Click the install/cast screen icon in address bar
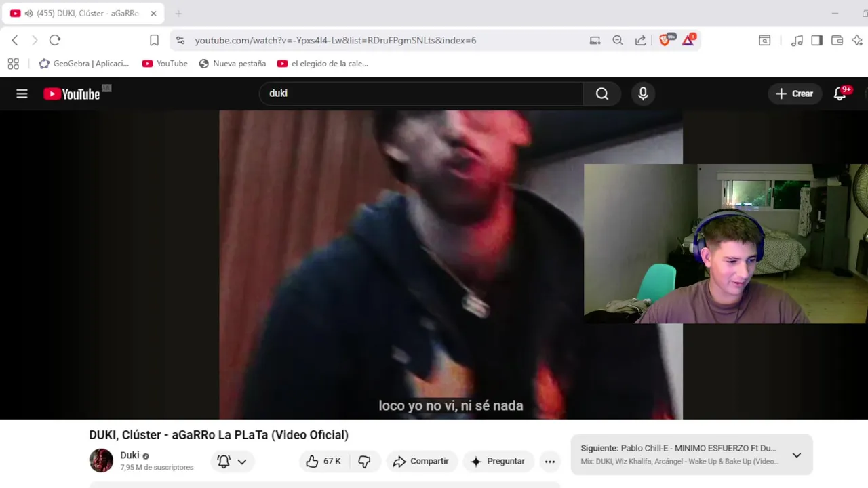The width and height of the screenshot is (868, 488). 595,41
